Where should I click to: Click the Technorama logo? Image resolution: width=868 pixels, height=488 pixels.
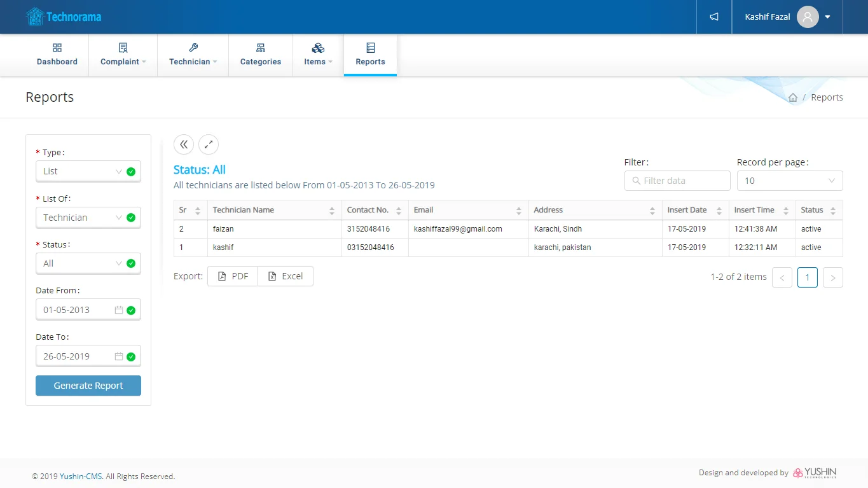[x=64, y=17]
